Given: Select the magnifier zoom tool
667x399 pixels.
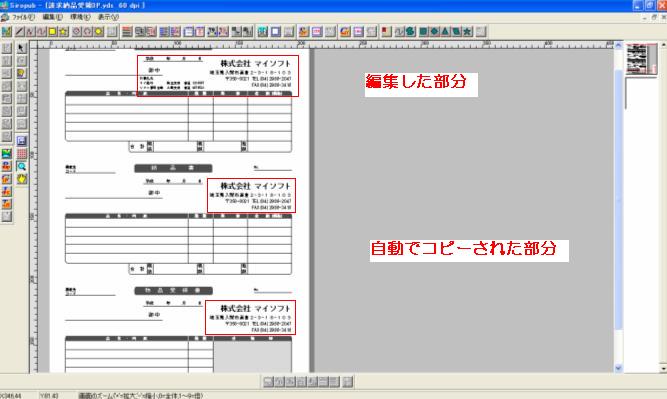Looking at the screenshot, I should tap(21, 166).
